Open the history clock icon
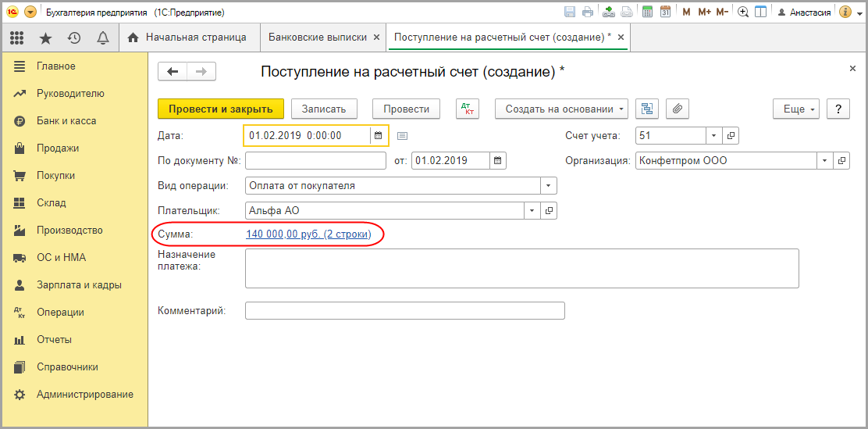 click(74, 38)
